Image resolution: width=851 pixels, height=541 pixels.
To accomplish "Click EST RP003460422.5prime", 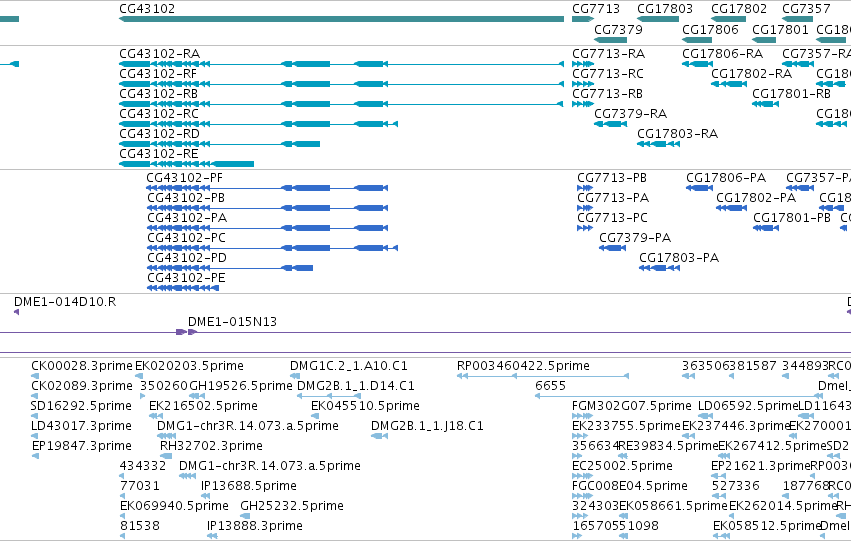I will [523, 366].
